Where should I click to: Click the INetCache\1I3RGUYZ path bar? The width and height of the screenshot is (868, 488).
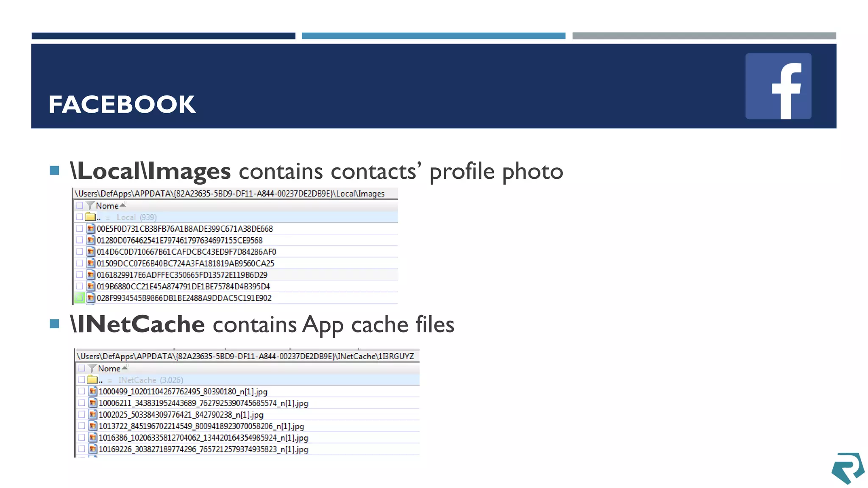[247, 356]
